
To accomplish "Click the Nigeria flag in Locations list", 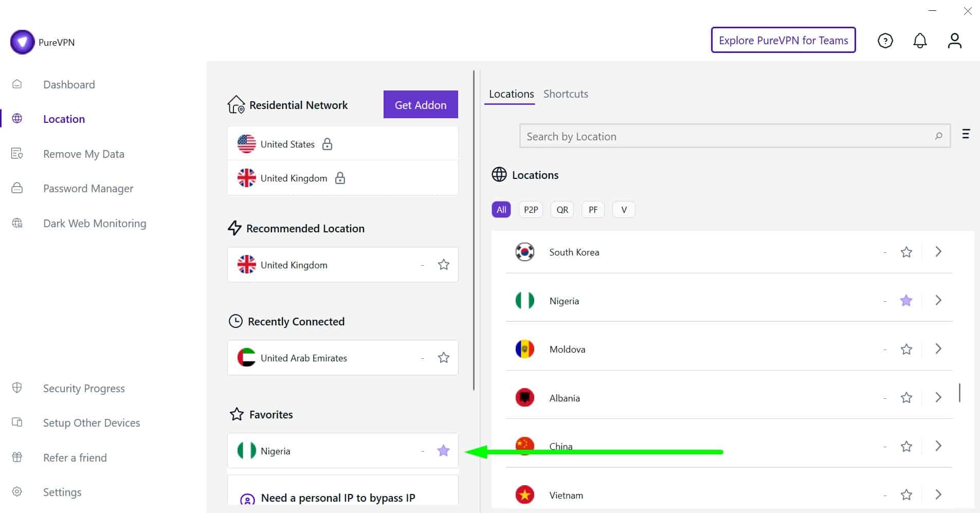I will point(524,301).
